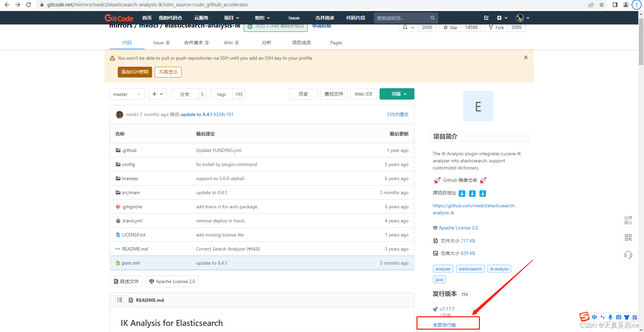Switch to the Wiki tab
This screenshot has width=644, height=332.
pyautogui.click(x=232, y=43)
